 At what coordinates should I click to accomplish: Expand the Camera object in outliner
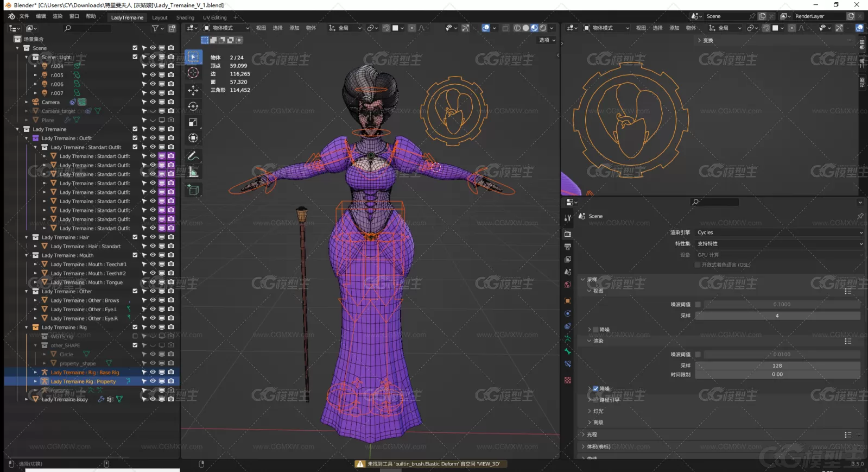[x=27, y=102]
